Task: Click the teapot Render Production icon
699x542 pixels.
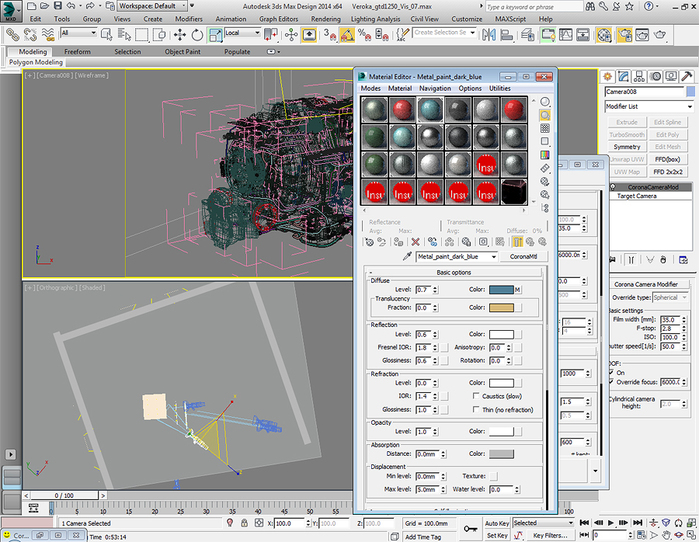Action: [x=660, y=35]
